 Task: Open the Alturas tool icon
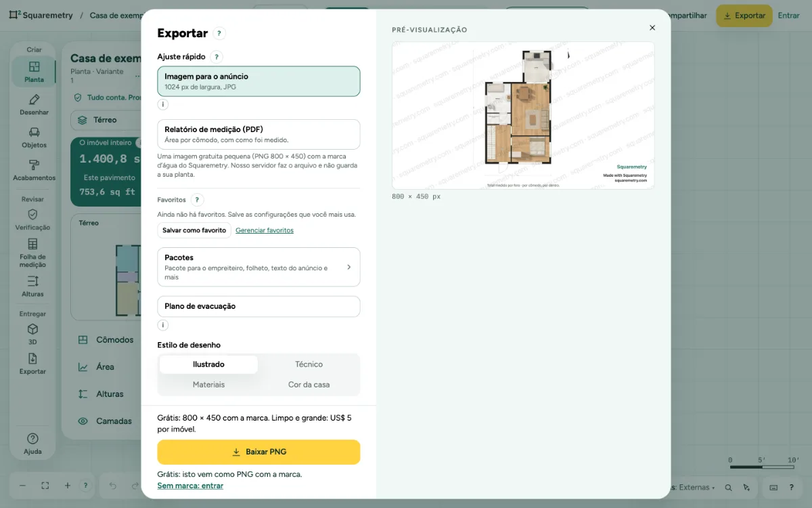click(x=32, y=287)
